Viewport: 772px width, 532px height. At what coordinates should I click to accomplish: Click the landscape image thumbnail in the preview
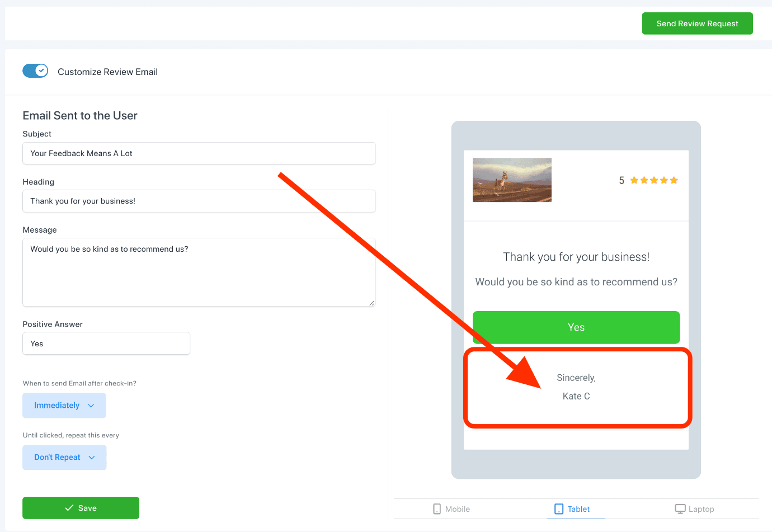point(511,180)
